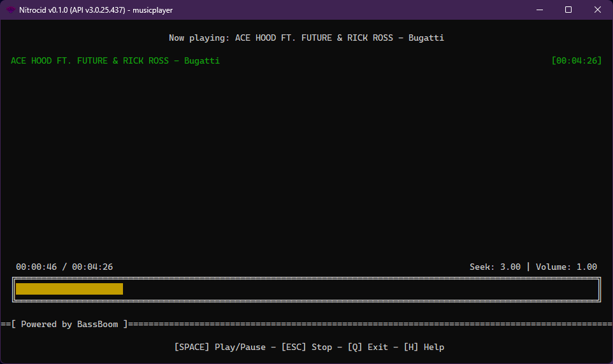Maximize the Nitrocid musicplayer window
613x364 pixels.
pyautogui.click(x=568, y=10)
